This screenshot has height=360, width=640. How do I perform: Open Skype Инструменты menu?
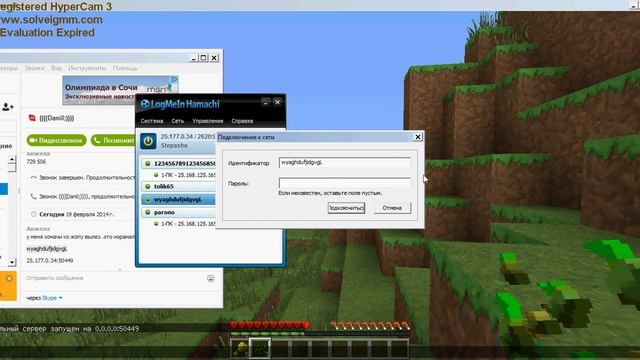(87, 68)
